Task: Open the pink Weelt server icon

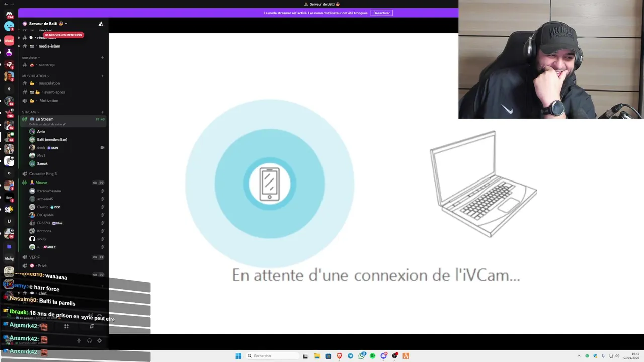Action: 9,40
